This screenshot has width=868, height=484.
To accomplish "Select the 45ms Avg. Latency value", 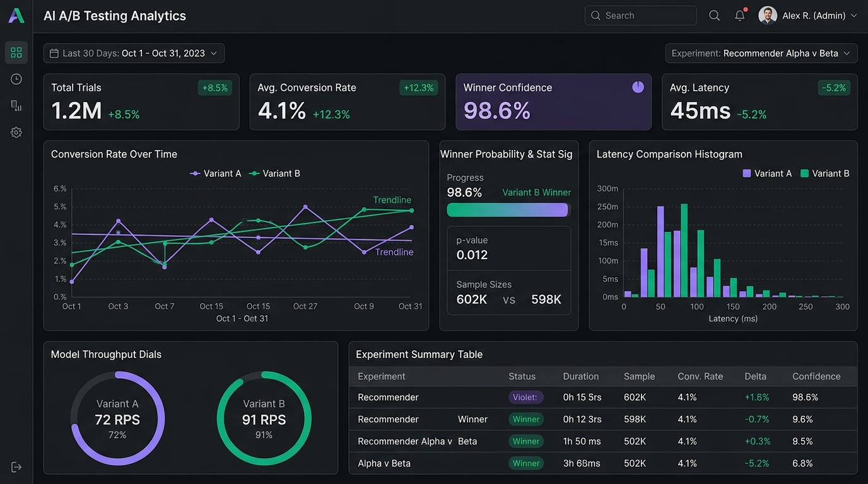I will [700, 112].
